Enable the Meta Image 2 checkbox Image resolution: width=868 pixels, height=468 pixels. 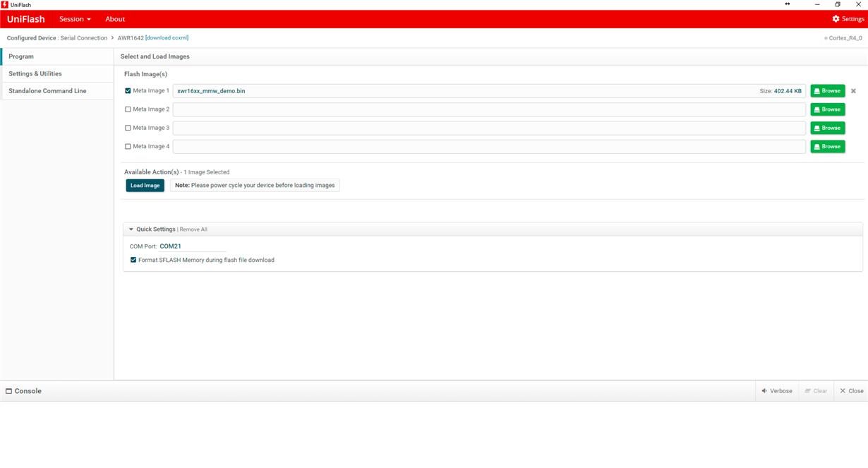click(128, 109)
